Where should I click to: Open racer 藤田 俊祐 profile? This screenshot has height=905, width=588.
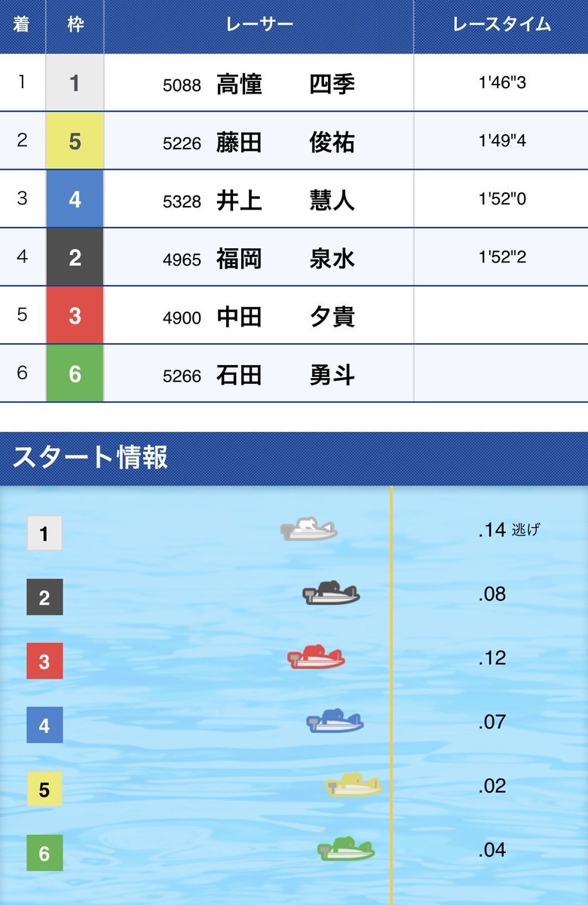pyautogui.click(x=285, y=142)
